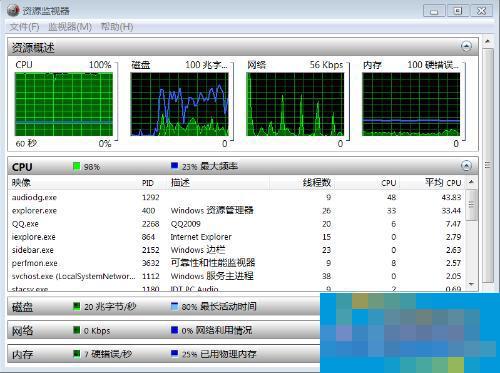Click the CPU overview graph
Image resolution: width=500 pixels, height=373 pixels.
click(64, 104)
